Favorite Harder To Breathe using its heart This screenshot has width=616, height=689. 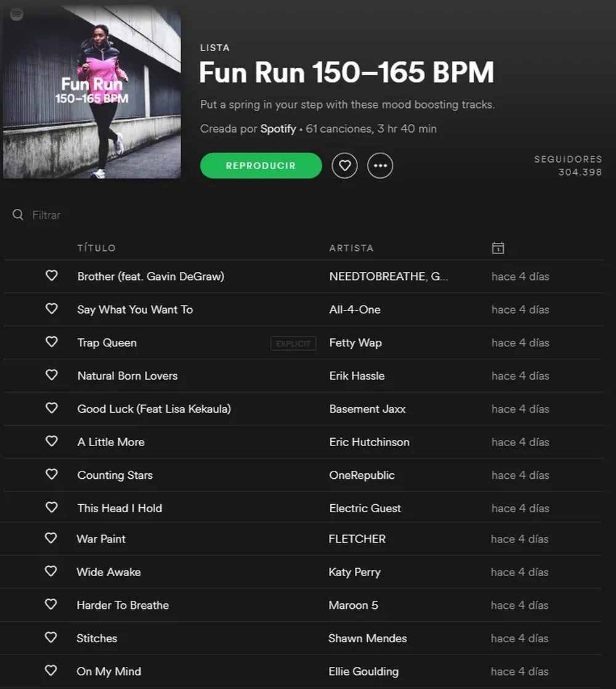pyautogui.click(x=51, y=605)
